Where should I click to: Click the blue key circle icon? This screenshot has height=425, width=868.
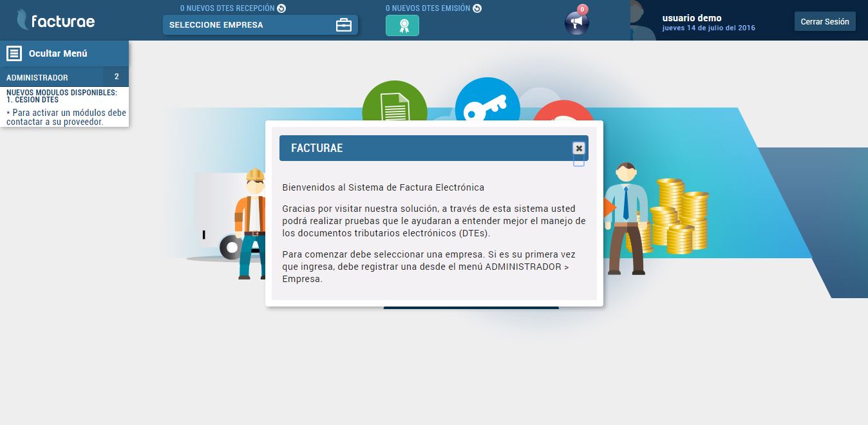[x=487, y=99]
